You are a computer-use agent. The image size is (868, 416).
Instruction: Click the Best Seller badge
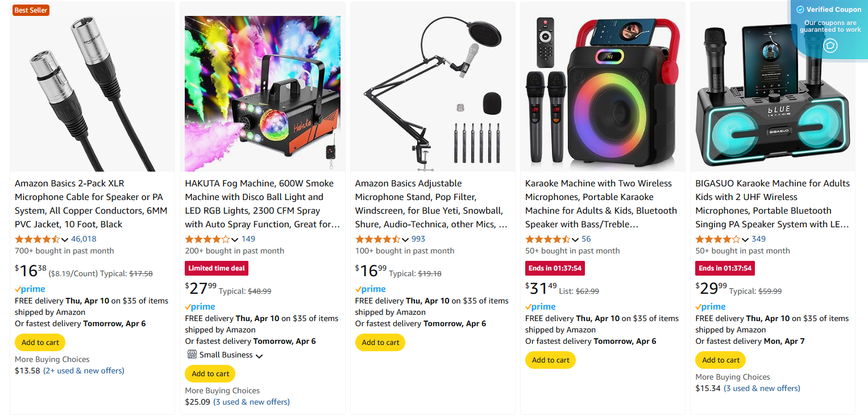tap(31, 10)
